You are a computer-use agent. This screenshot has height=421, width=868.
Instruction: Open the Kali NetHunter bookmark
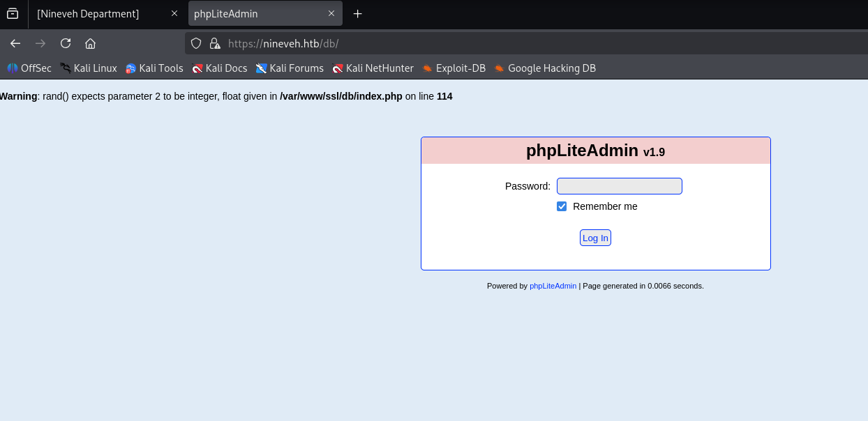coord(373,68)
